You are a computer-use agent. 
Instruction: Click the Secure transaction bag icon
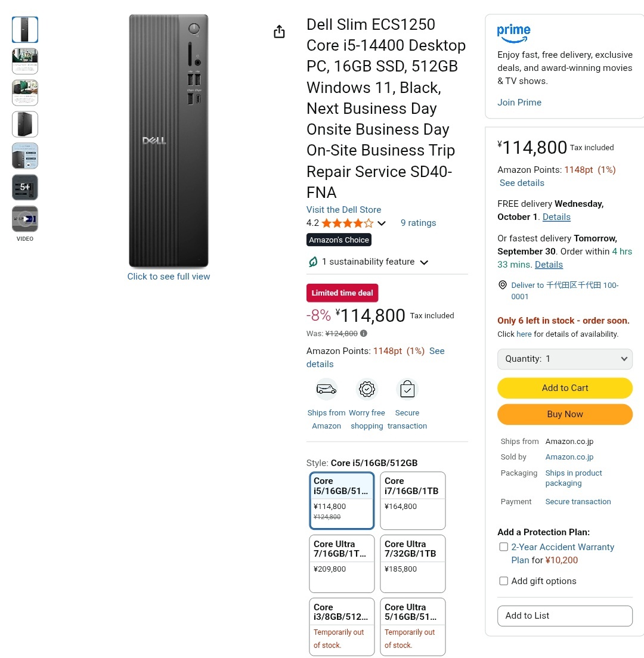pyautogui.click(x=407, y=390)
